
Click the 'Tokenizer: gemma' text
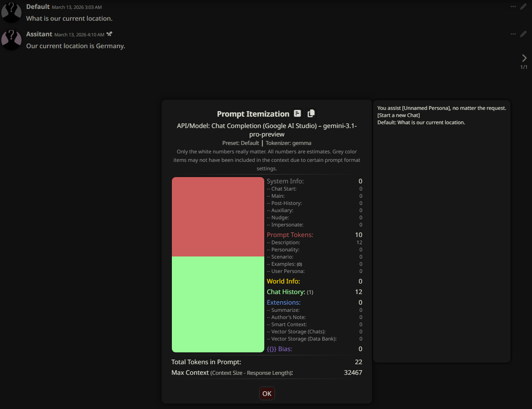point(288,143)
